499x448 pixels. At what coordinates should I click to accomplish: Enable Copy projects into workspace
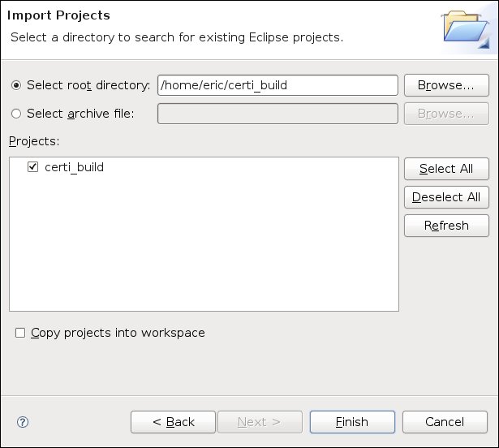(x=20, y=333)
